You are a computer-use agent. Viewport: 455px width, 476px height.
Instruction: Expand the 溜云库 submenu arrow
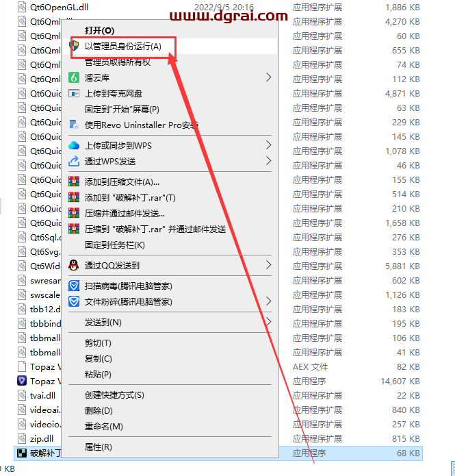point(268,77)
